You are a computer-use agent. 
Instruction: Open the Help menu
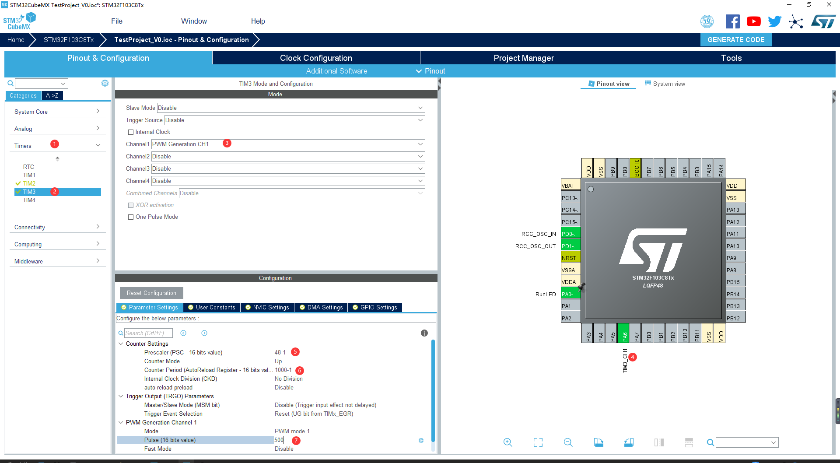click(258, 21)
